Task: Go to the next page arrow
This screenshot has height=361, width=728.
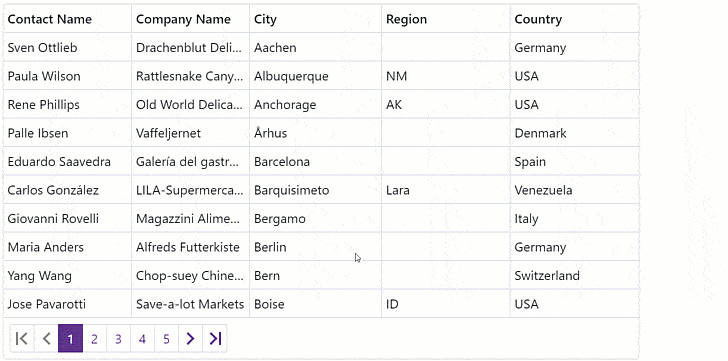Action: point(190,339)
